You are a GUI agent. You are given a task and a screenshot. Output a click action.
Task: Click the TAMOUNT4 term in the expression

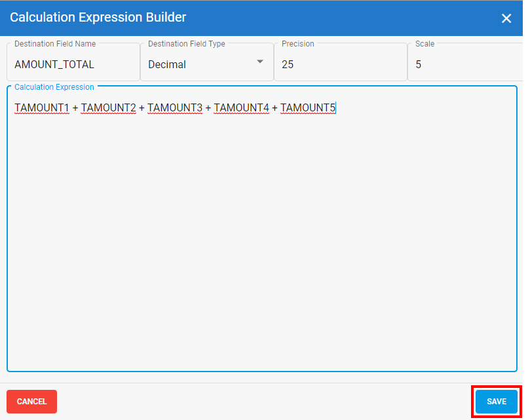click(x=241, y=107)
